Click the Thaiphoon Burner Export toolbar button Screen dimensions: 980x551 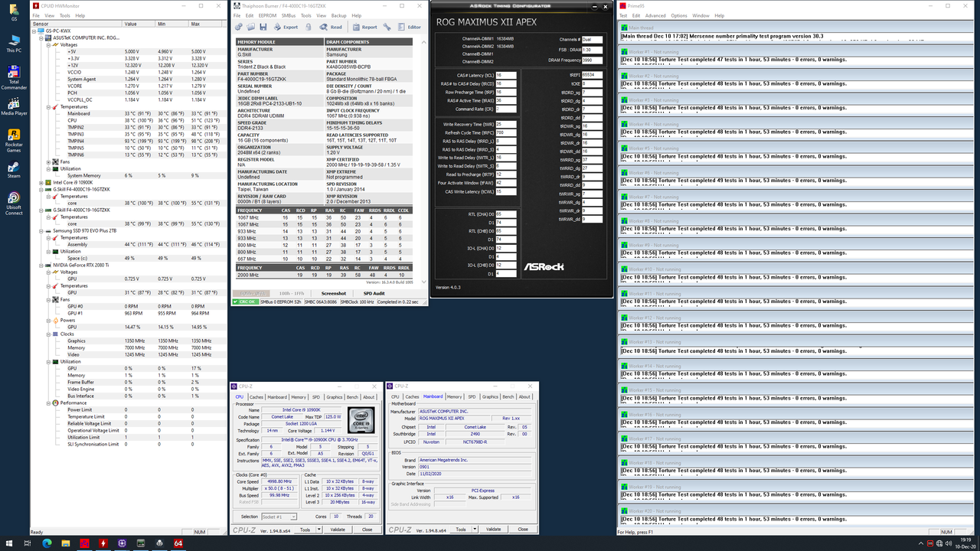286,27
